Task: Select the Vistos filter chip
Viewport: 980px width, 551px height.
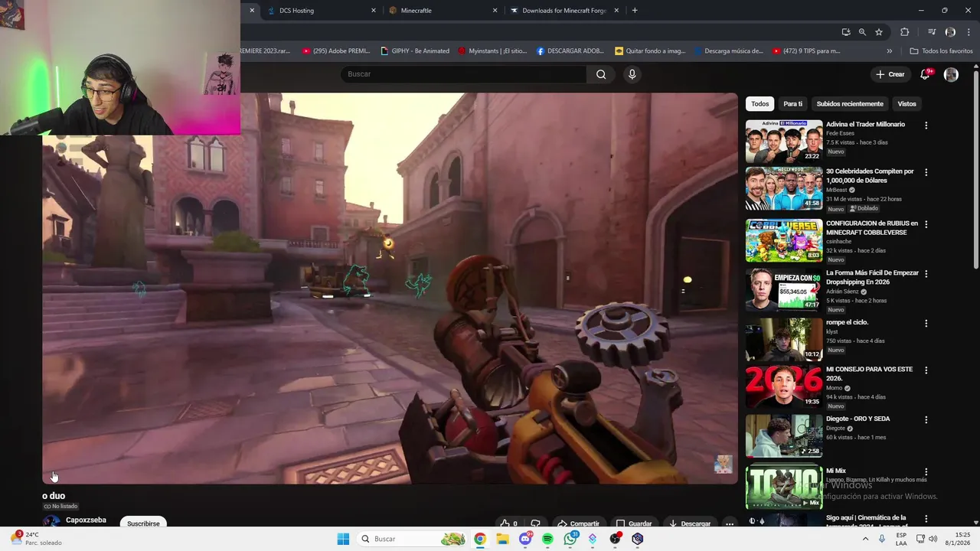Action: pyautogui.click(x=906, y=103)
